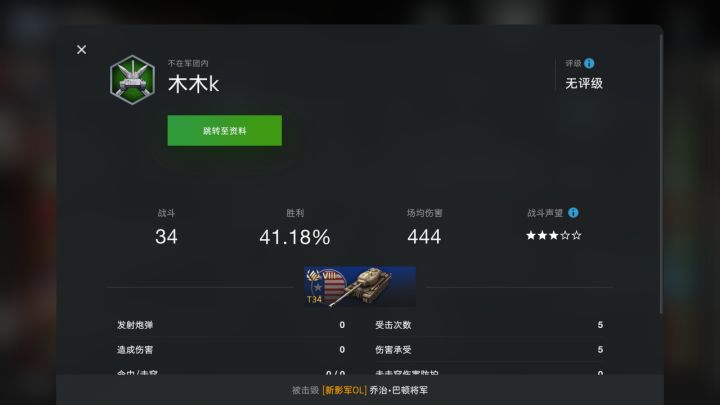The width and height of the screenshot is (720, 405).
Task: Click the 不在军团内 clan status text
Action: click(188, 63)
